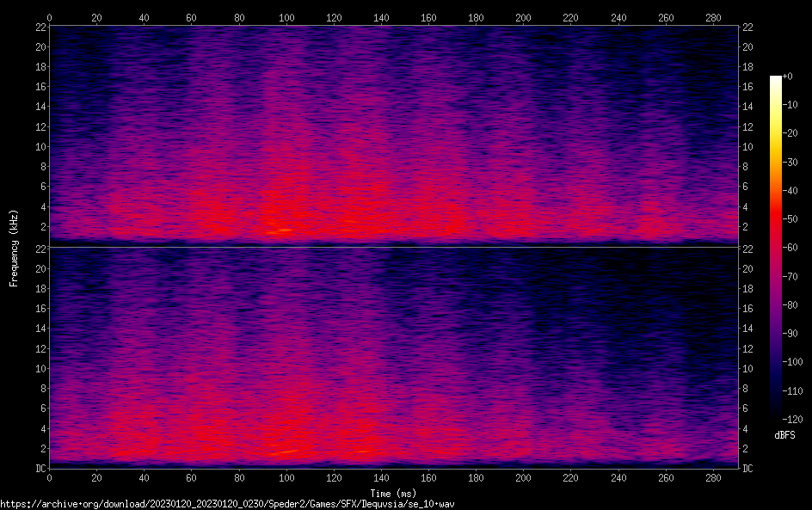Screen dimensions: 812x510
Task: Click the DC label at the lower-left corner
Action: (x=39, y=469)
